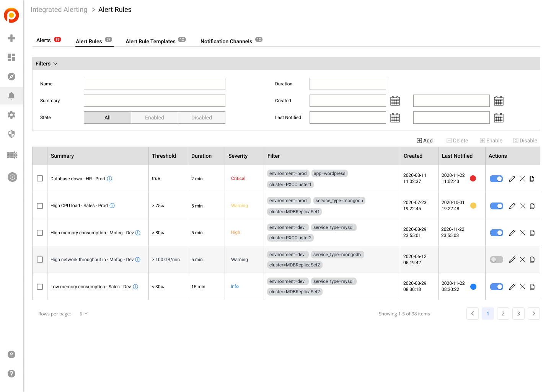
Task: Open the Alert Rule Templates tab
Action: click(x=151, y=41)
